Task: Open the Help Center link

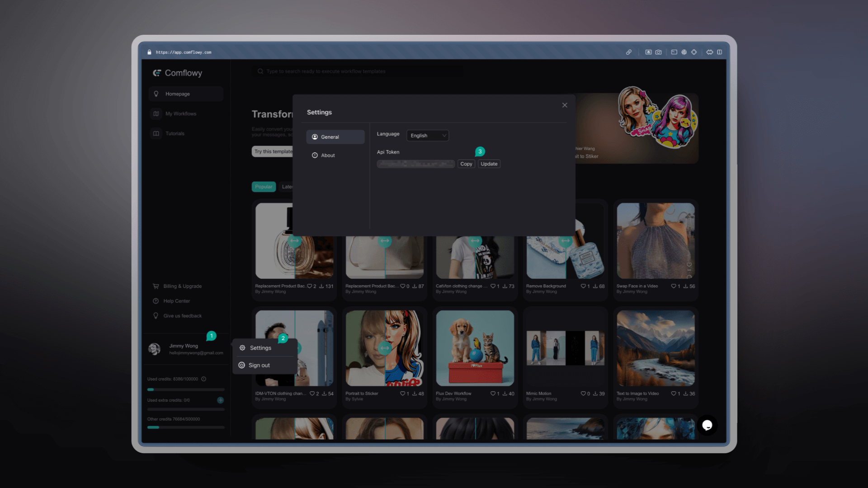Action: [x=172, y=301]
